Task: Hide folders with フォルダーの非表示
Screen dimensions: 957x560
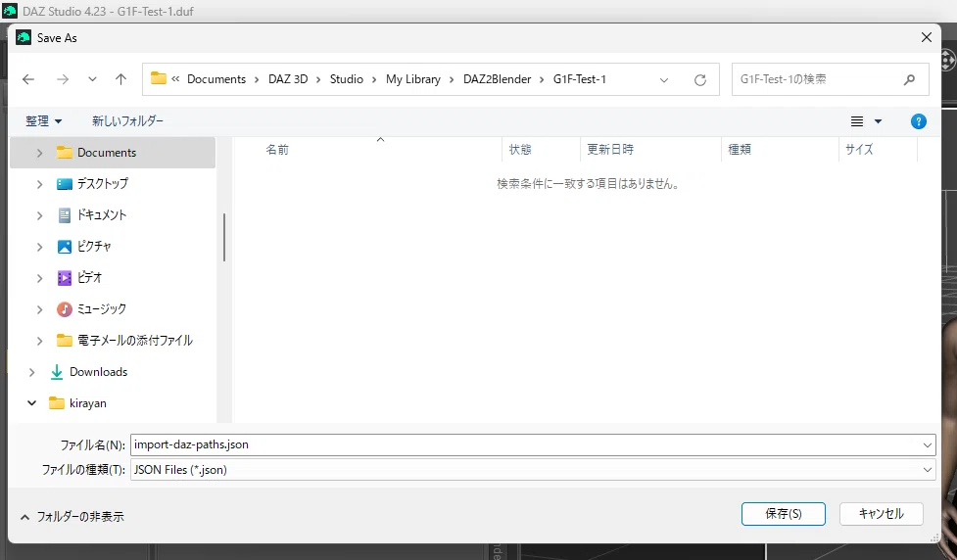Action: coord(72,517)
